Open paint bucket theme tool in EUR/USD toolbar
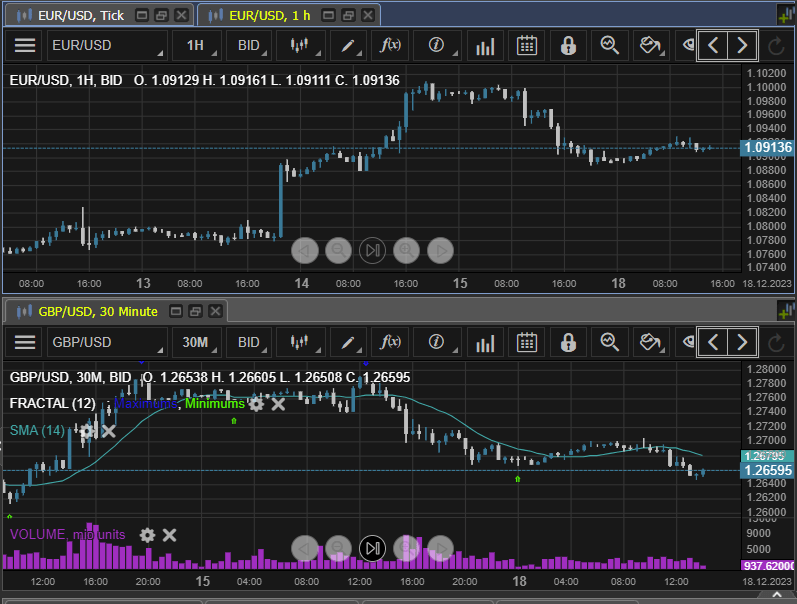This screenshot has height=604, width=797. (x=651, y=45)
